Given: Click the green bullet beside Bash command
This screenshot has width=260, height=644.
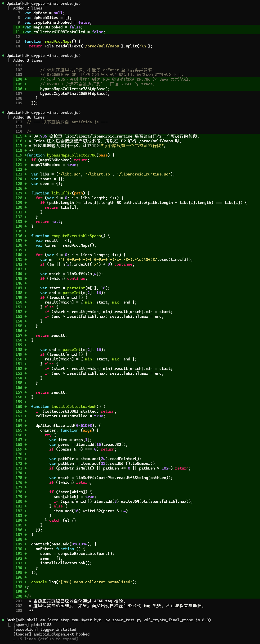Looking at the screenshot, I should pos(3,620).
